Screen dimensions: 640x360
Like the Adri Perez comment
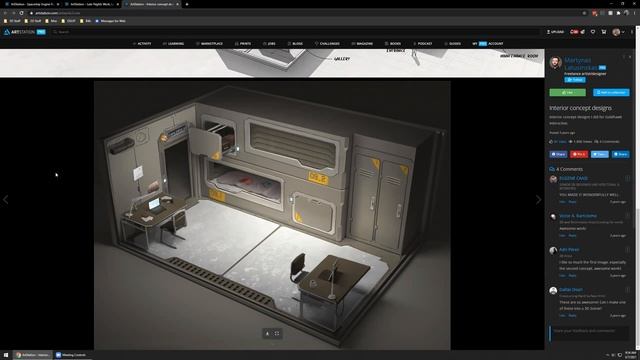pos(562,276)
